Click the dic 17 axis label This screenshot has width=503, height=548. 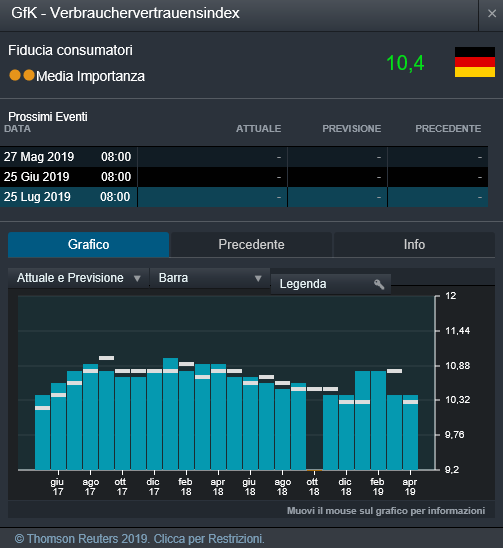point(153,487)
